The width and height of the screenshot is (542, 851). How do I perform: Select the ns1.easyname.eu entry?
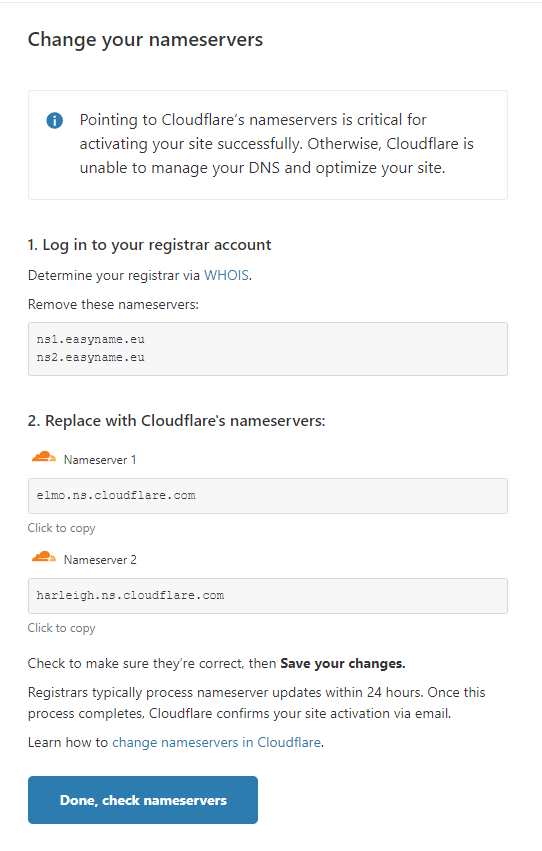click(91, 340)
